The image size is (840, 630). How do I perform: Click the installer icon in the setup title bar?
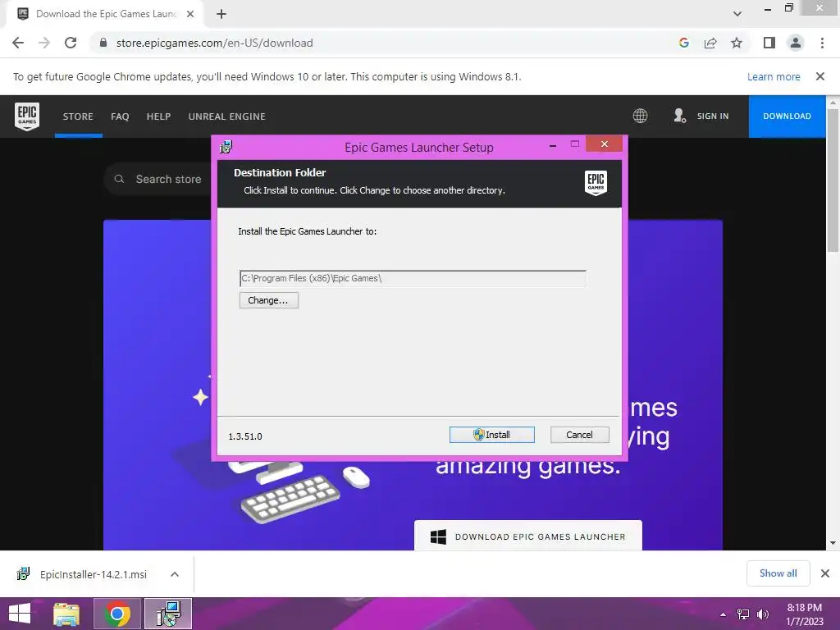pyautogui.click(x=226, y=147)
